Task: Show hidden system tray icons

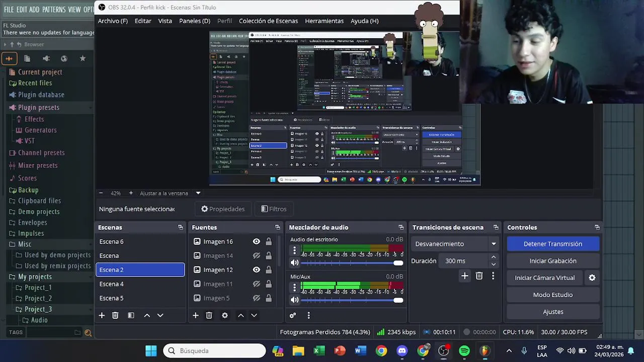Action: (x=509, y=351)
